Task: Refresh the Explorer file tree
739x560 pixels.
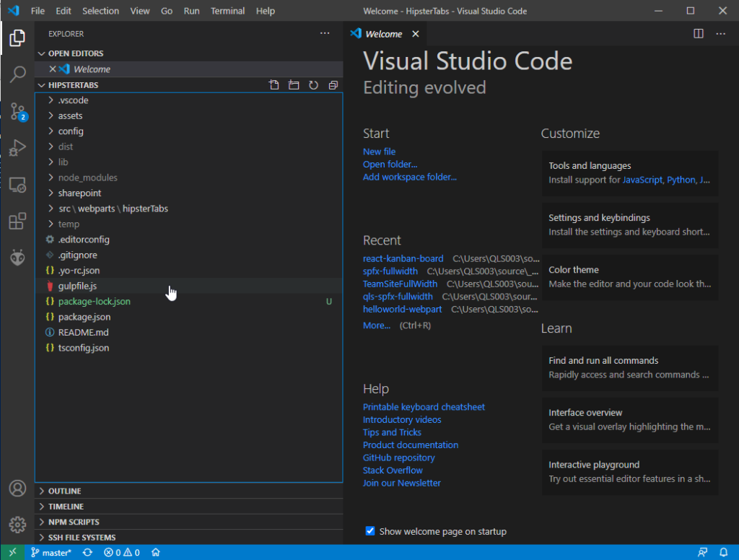Action: (313, 85)
